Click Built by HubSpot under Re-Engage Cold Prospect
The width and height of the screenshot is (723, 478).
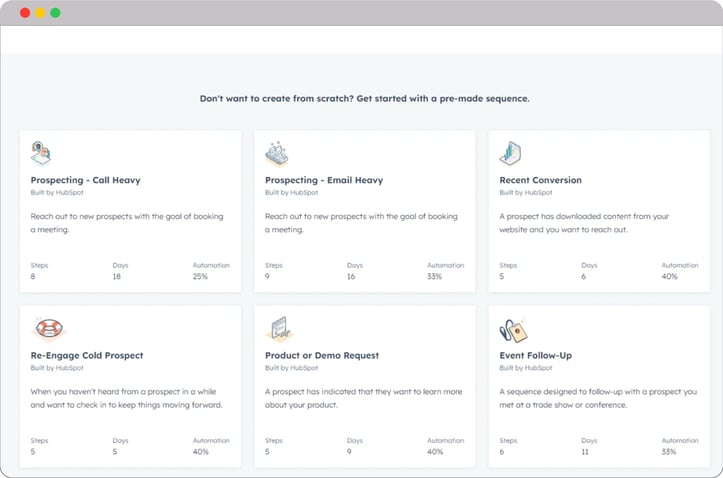pos(57,368)
